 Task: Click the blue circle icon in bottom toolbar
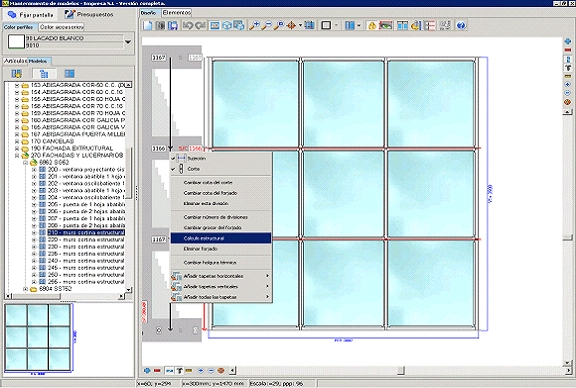point(147,371)
